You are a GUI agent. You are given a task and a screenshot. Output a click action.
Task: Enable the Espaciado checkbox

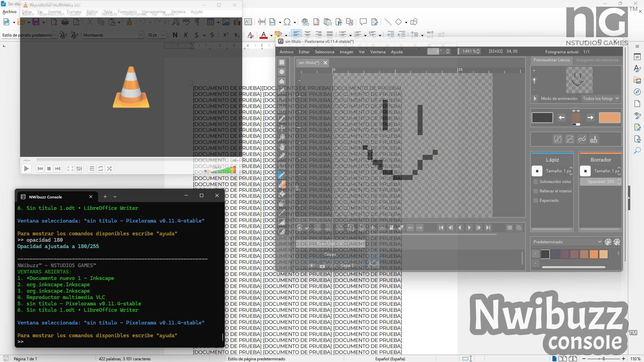point(536,200)
